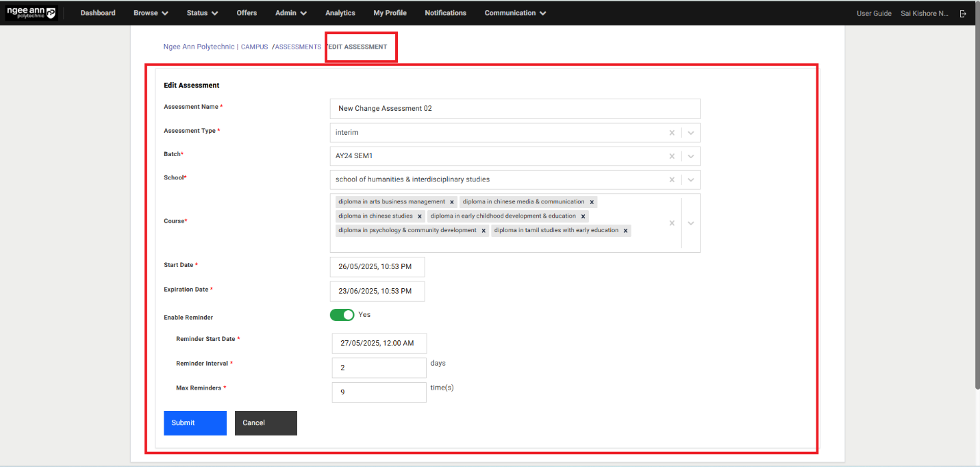Image resolution: width=980 pixels, height=467 pixels.
Task: Remove diploma in chinese media & communication tag
Action: pos(592,202)
